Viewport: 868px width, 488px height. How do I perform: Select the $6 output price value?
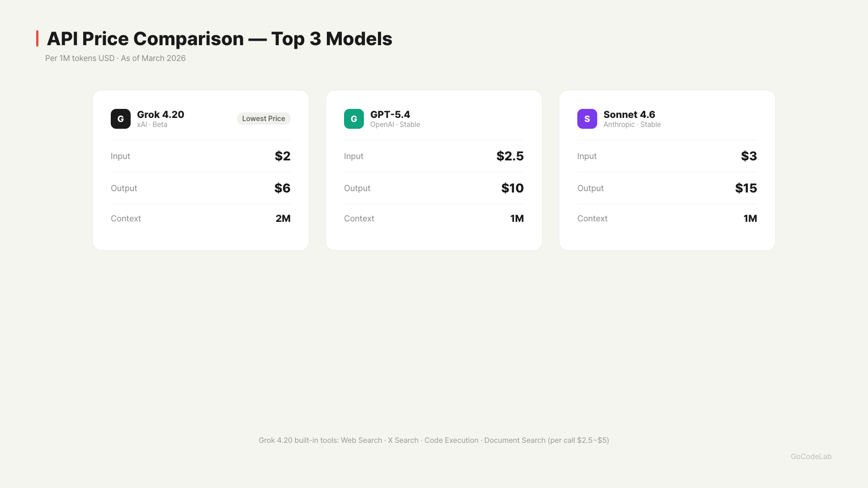283,188
